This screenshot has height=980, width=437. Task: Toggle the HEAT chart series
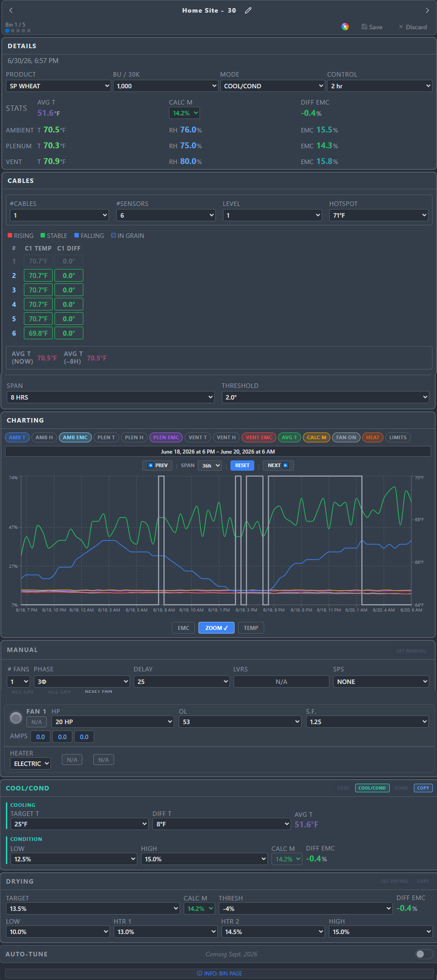pos(373,437)
